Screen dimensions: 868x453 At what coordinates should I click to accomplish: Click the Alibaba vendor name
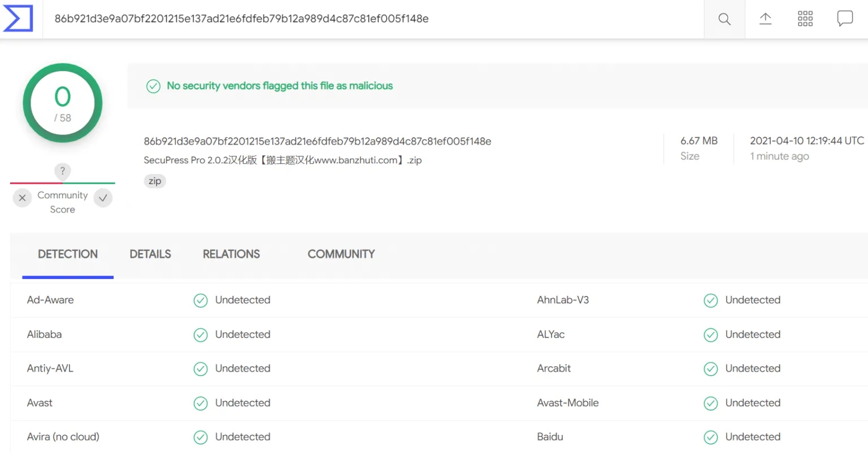coord(44,334)
